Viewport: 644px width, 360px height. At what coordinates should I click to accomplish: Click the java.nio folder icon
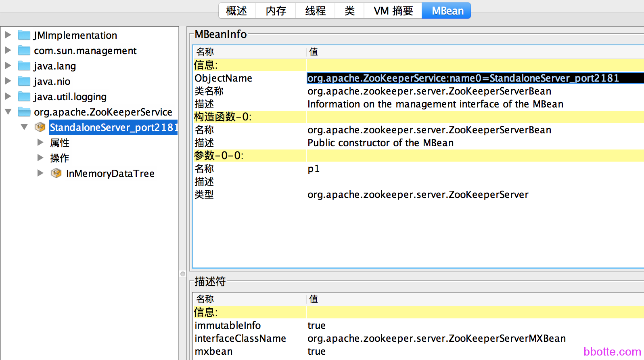click(24, 81)
